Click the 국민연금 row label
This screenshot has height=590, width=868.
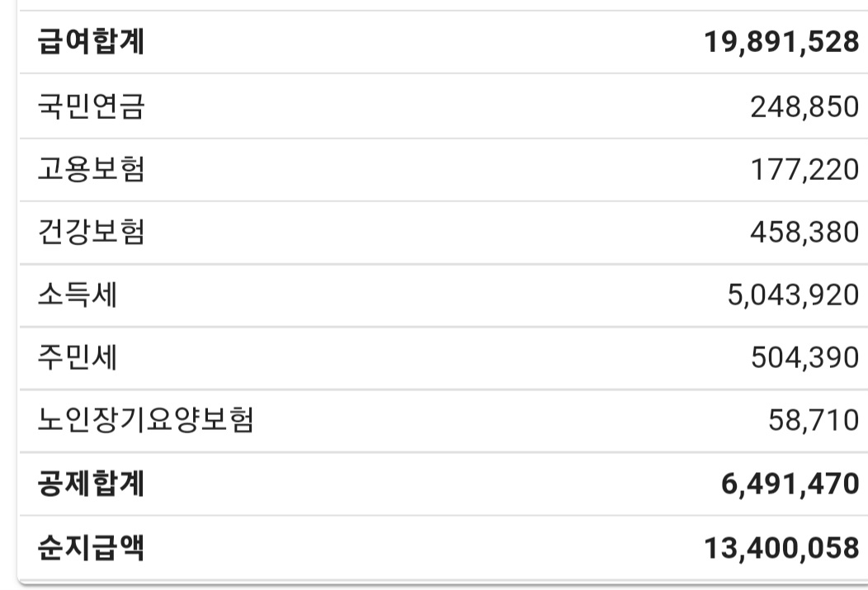click(x=91, y=106)
